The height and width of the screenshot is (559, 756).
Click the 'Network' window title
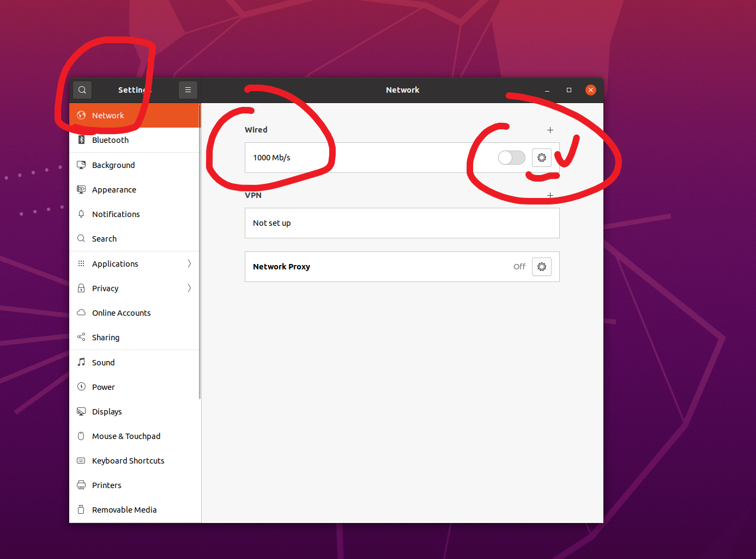click(403, 90)
